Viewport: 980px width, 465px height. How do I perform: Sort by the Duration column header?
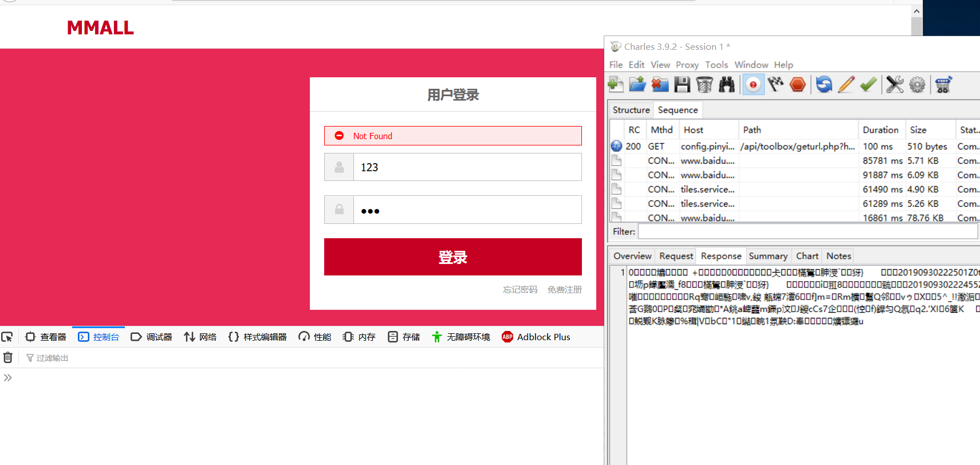pos(881,130)
